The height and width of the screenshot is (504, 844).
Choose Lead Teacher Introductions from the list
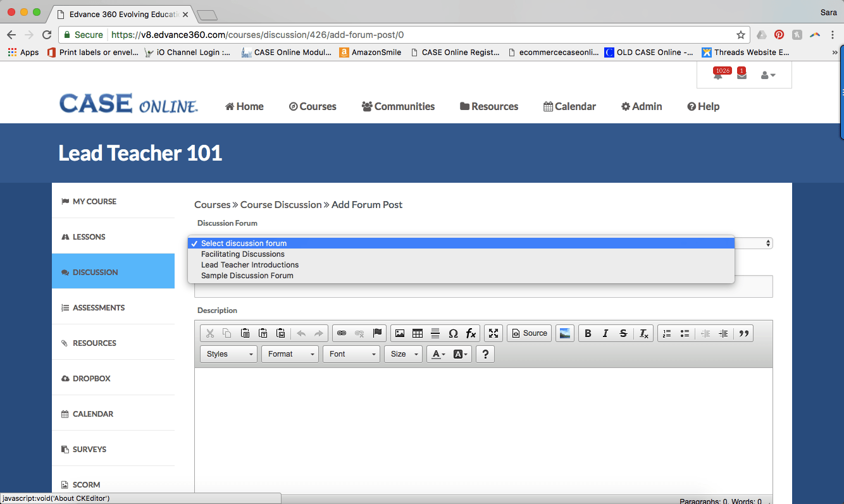[x=250, y=265]
